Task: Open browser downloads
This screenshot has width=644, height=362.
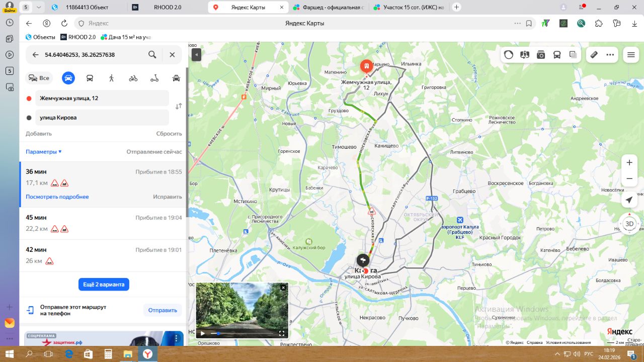Action: pyautogui.click(x=635, y=23)
